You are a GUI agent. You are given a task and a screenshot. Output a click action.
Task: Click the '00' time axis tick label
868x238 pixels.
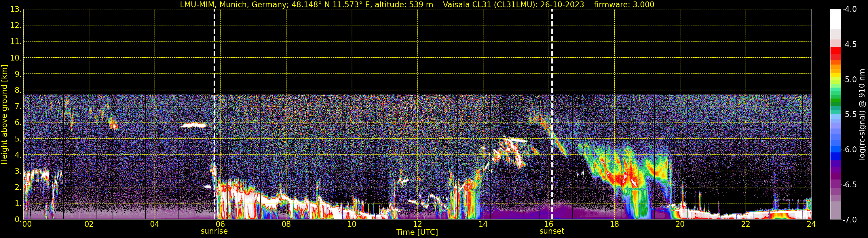coord(27,224)
